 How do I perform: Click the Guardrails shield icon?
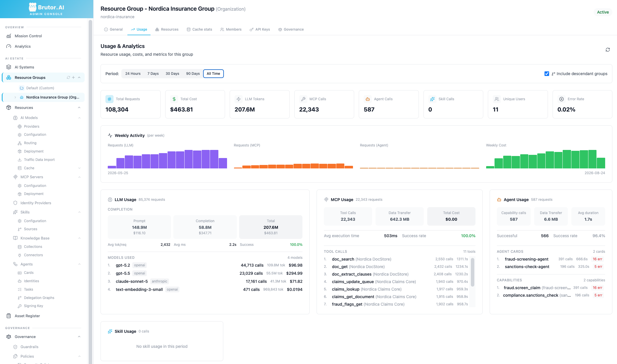15,347
